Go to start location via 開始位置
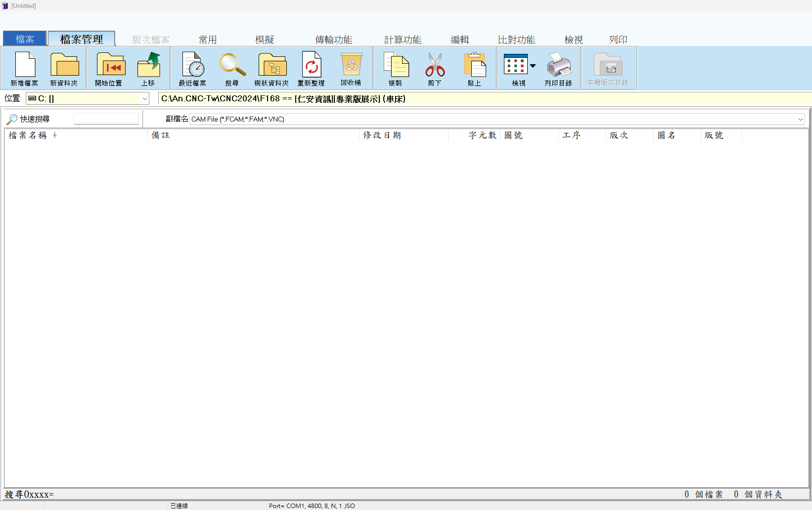 109,68
